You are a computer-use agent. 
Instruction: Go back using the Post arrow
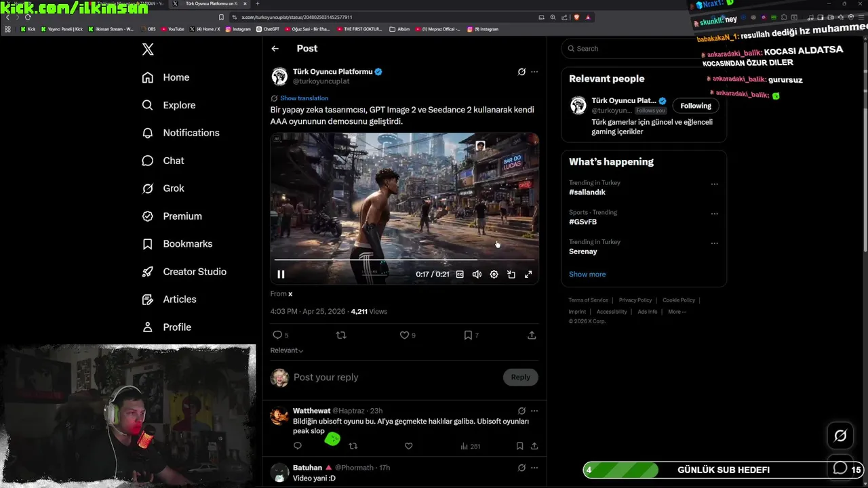pos(275,49)
